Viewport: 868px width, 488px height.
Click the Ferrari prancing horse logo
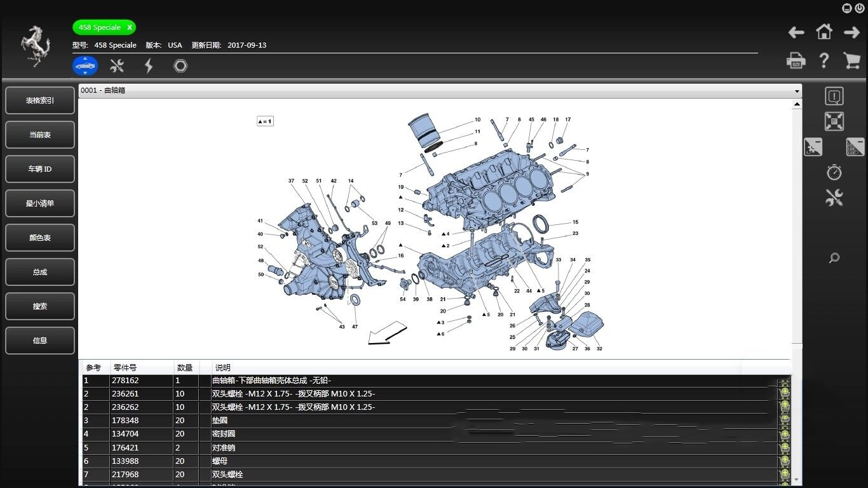click(36, 46)
